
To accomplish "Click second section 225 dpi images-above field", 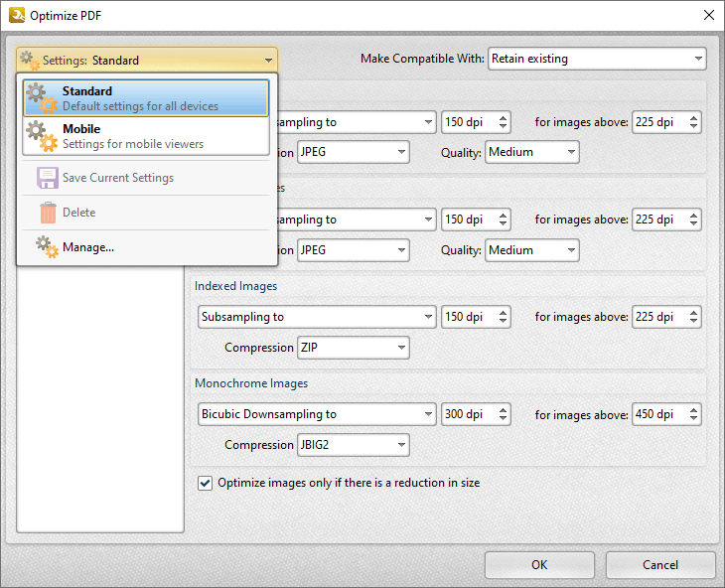I will pyautogui.click(x=666, y=220).
